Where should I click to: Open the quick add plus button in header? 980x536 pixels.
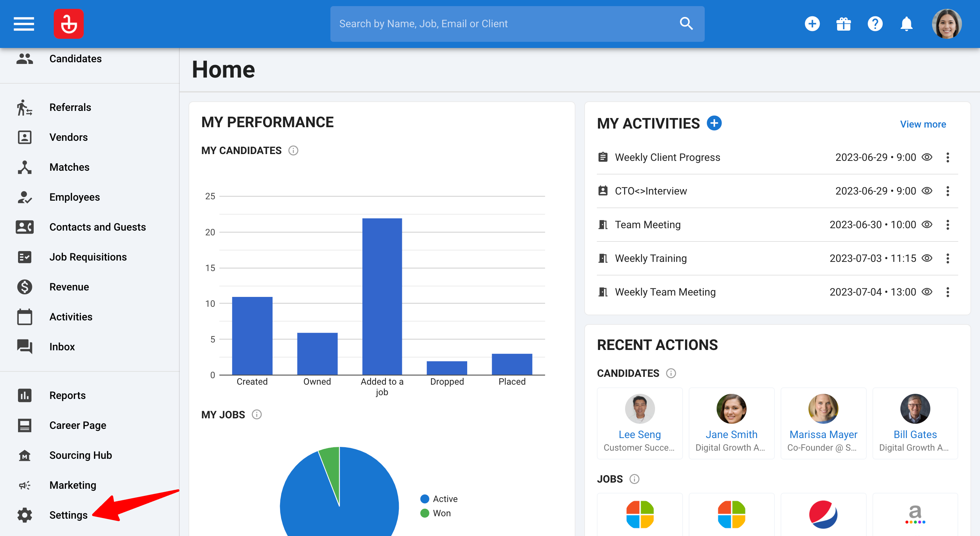coord(812,23)
